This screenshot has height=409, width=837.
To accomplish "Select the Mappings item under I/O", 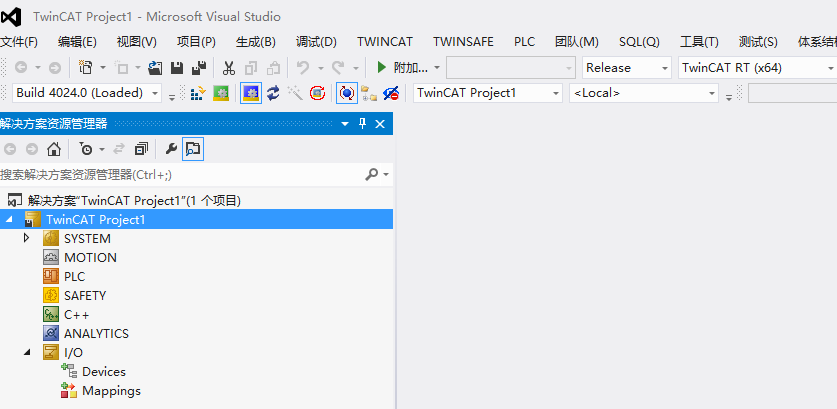I will tap(111, 391).
